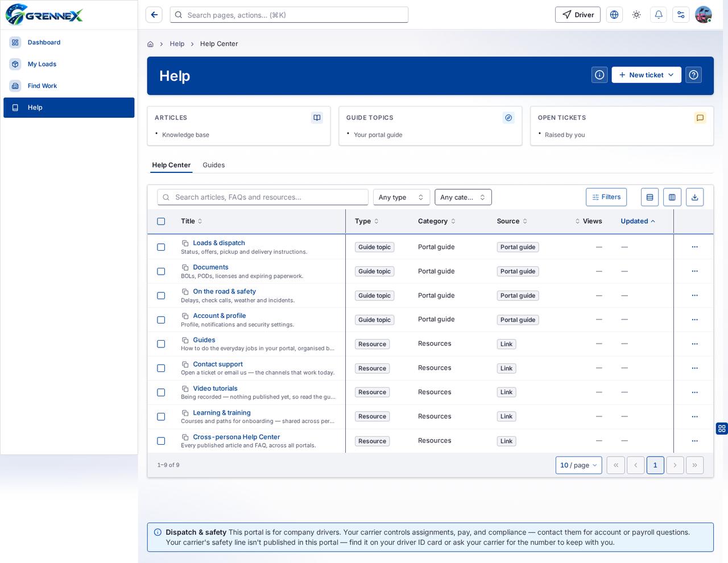Sort by Updated column
Image resolution: width=728 pixels, height=563 pixels.
click(x=638, y=221)
